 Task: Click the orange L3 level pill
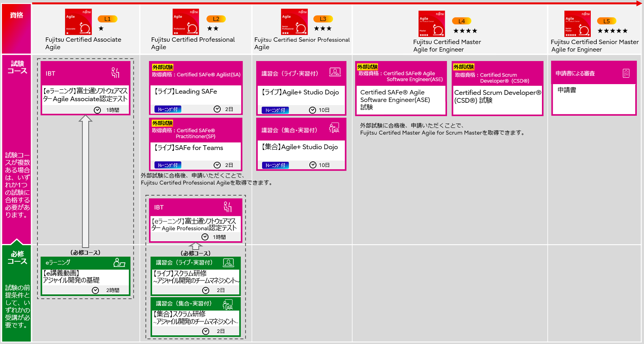(323, 19)
